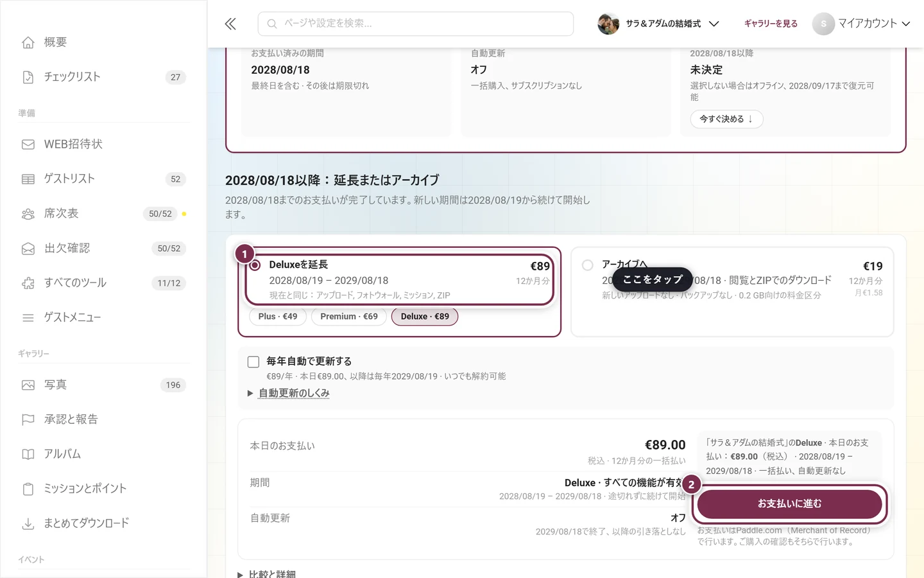
Task: Open the マイアカウント dropdown chevron
Action: coord(906,24)
